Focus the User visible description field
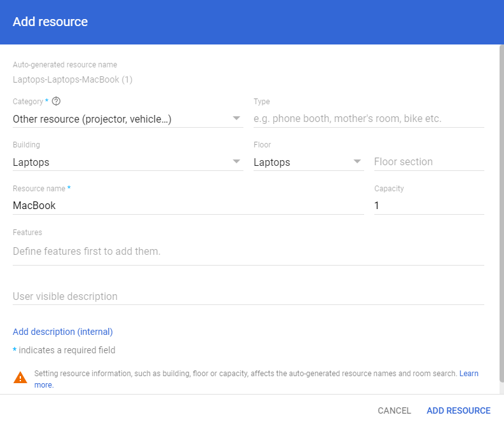 point(248,296)
